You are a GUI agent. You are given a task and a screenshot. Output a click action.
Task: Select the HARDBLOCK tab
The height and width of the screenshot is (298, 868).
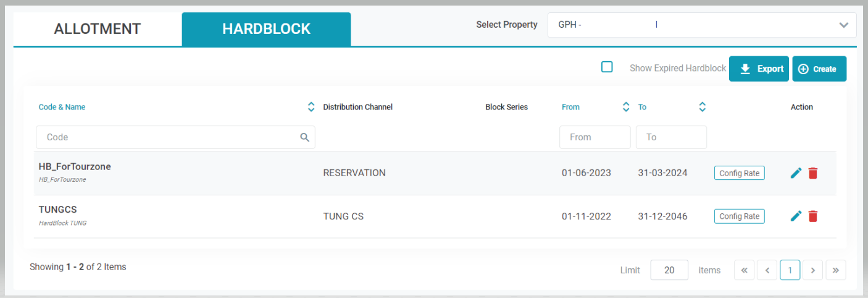point(266,29)
